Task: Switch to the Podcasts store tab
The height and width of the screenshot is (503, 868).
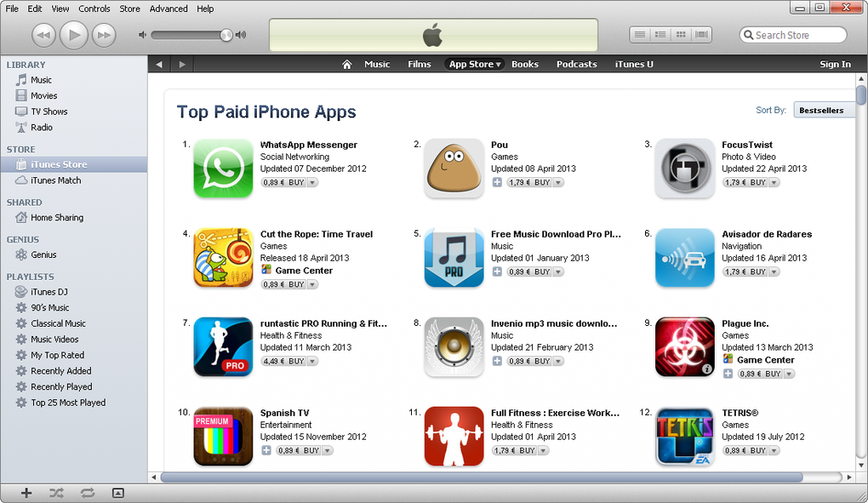Action: (576, 64)
